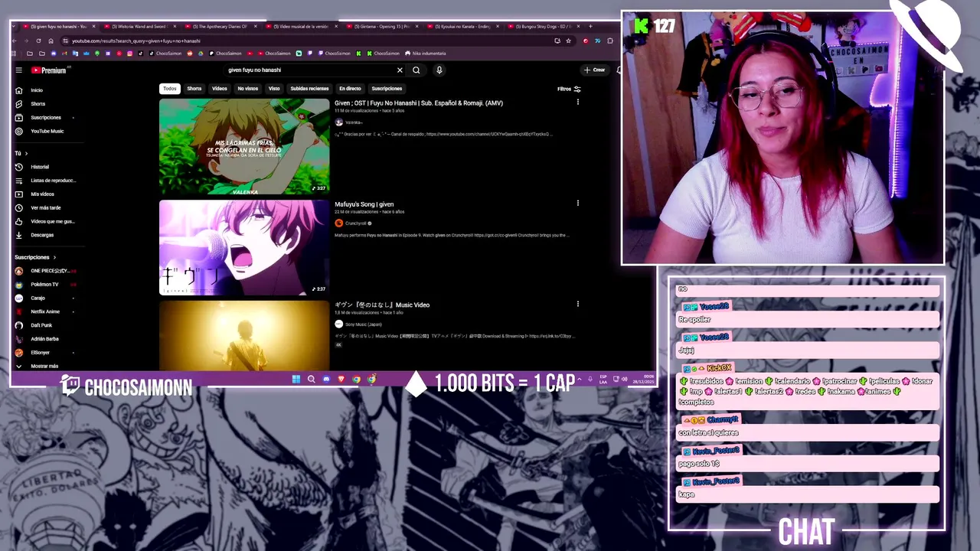Open more options for Given OST video
The height and width of the screenshot is (551, 980).
click(x=578, y=103)
